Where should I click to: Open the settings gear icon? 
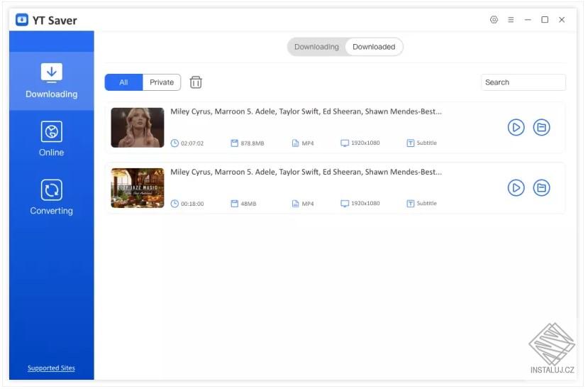494,19
